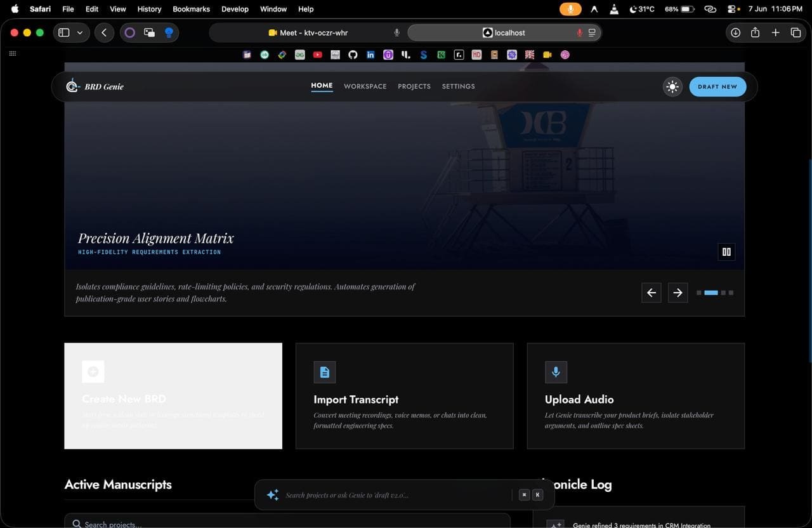The width and height of the screenshot is (812, 528).
Task: Click the DRAFT NEW button
Action: (717, 87)
